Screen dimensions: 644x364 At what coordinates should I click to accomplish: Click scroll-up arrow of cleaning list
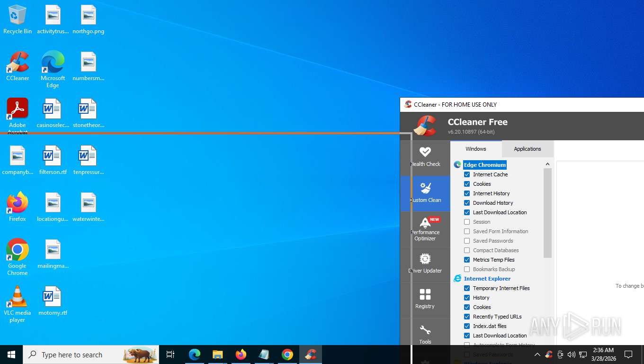click(x=547, y=164)
